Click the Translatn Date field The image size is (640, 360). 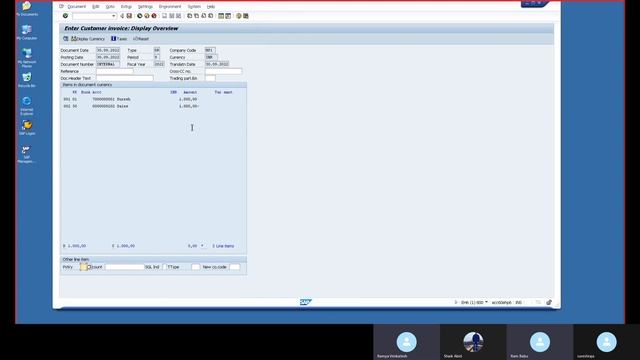(217, 64)
